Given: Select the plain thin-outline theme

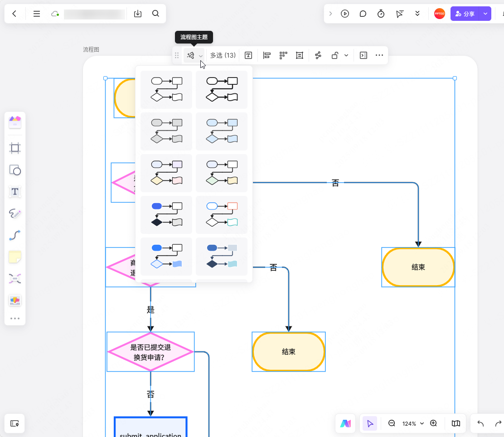Looking at the screenshot, I should click(x=166, y=90).
